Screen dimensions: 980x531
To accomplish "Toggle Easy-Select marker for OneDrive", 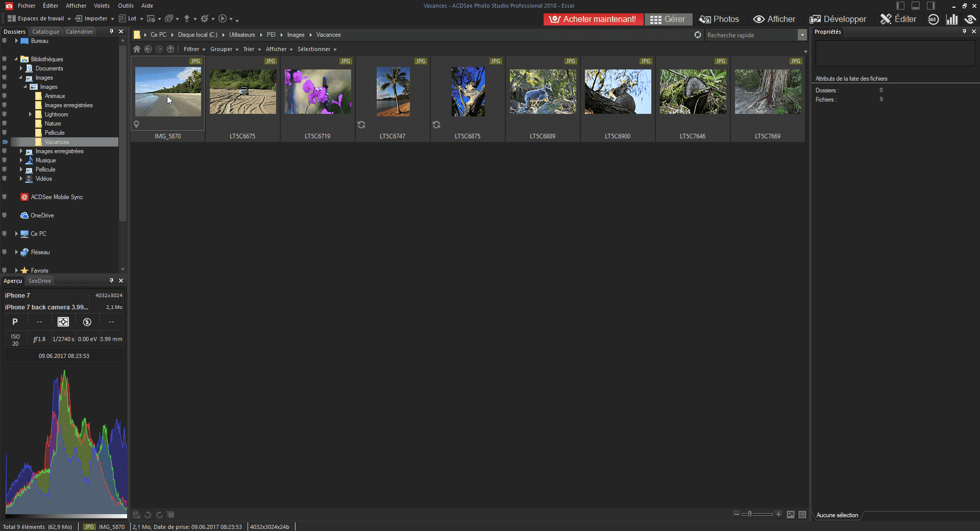I will tap(5, 215).
